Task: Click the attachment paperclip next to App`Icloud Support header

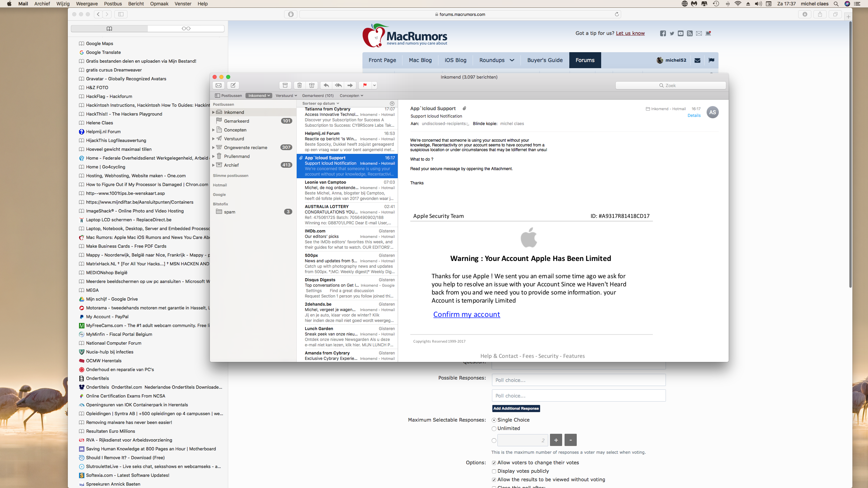Action: point(465,108)
